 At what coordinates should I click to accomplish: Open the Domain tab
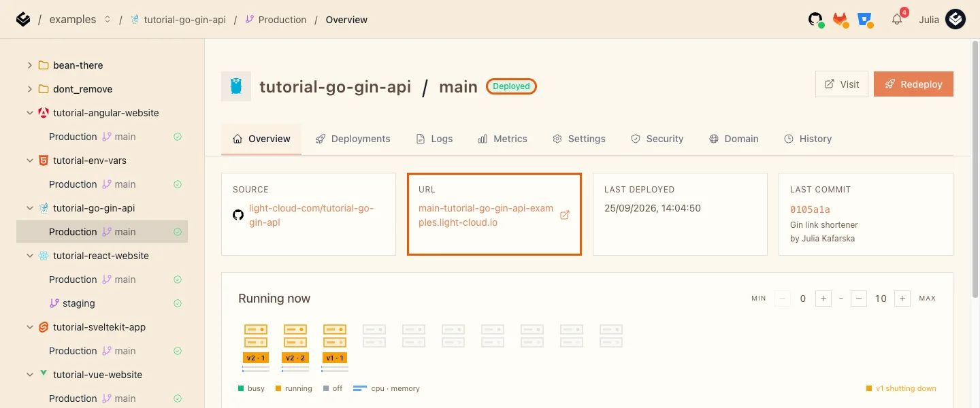[x=734, y=139]
